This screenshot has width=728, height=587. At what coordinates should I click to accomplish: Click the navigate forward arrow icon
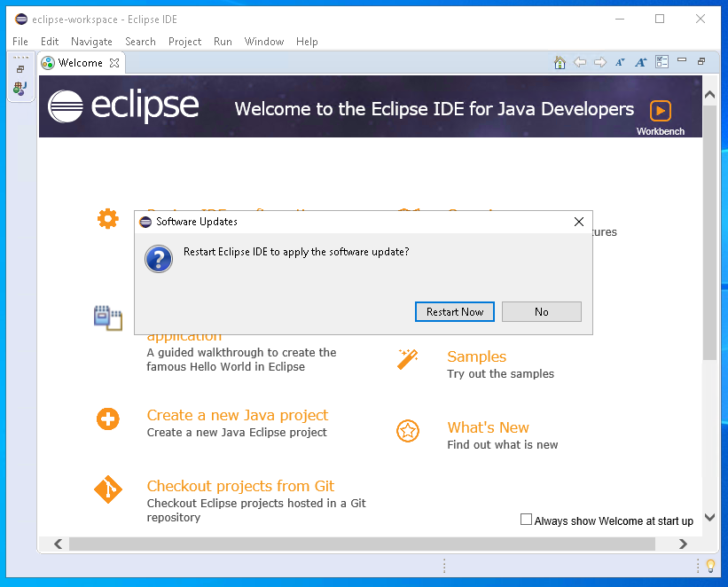[600, 62]
